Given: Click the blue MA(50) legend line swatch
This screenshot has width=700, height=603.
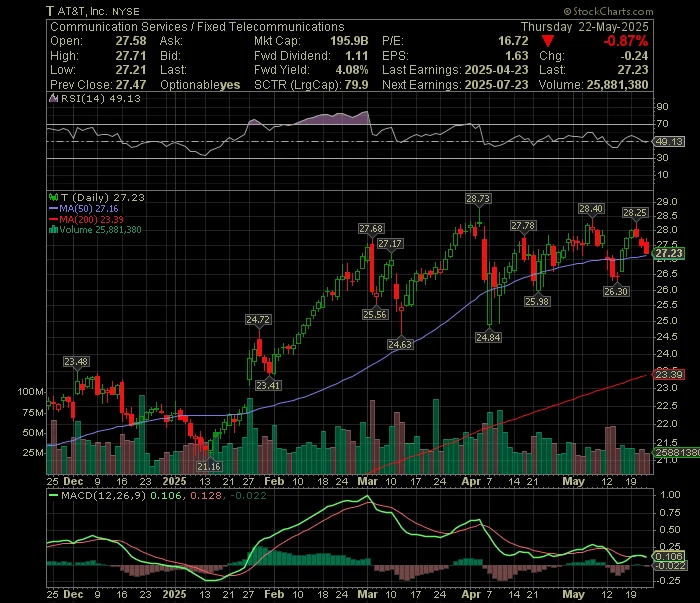Looking at the screenshot, I should tap(54, 209).
